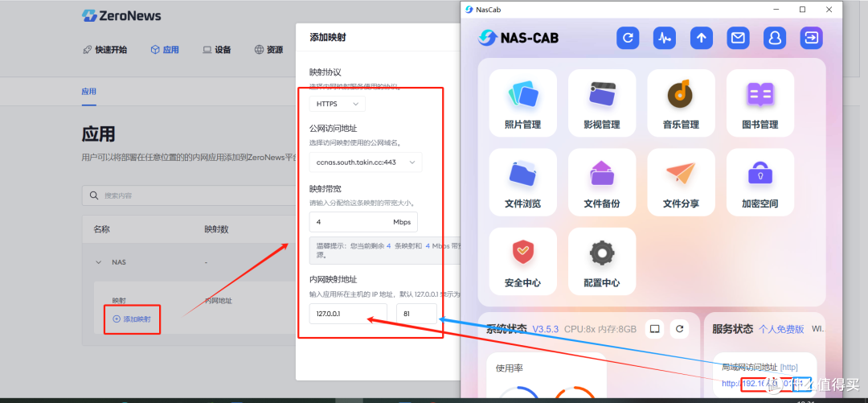
Task: Click the 127.0.0.1 IP address field
Action: 348,314
